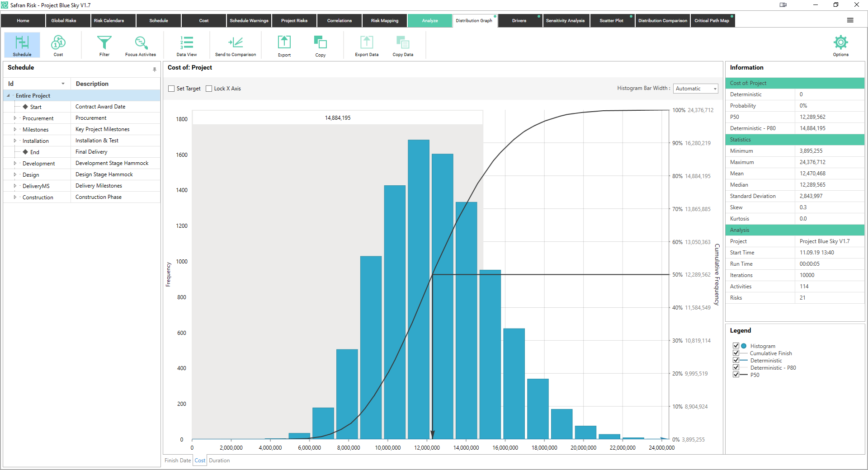This screenshot has width=868, height=470.
Task: Expand the Procurement tree item
Action: click(14, 118)
